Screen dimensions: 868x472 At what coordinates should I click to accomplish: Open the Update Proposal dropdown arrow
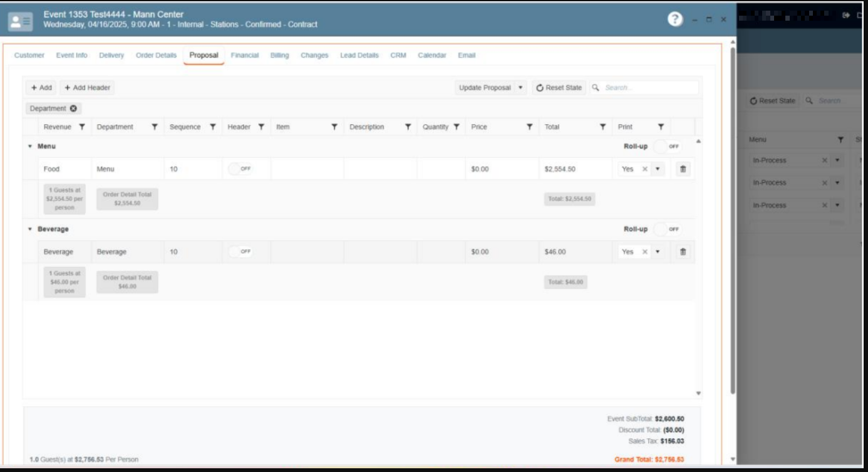click(x=520, y=88)
